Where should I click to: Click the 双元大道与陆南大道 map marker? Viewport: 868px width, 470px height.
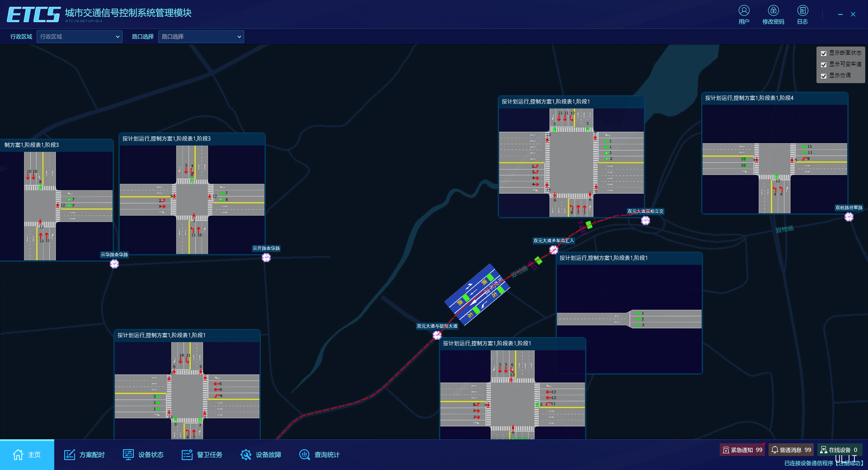click(x=437, y=335)
